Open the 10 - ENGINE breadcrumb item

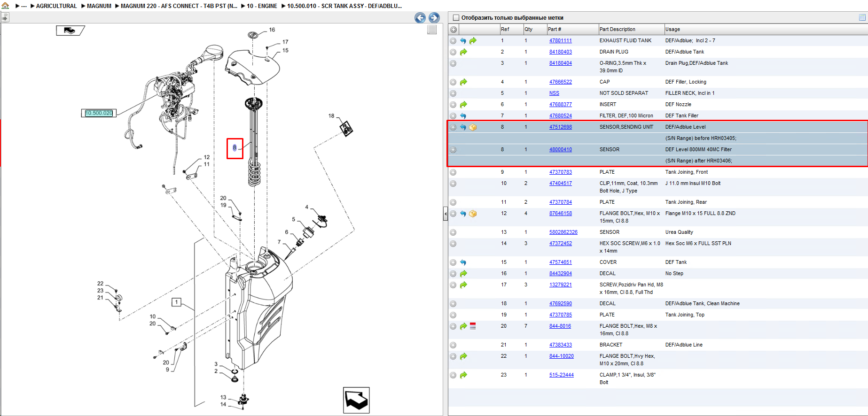click(262, 6)
